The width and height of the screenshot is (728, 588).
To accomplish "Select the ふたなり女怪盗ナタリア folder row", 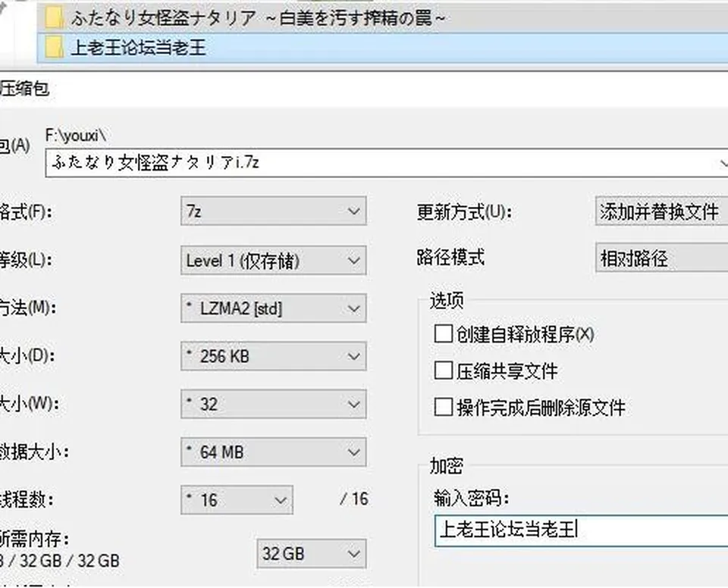I will [382, 18].
